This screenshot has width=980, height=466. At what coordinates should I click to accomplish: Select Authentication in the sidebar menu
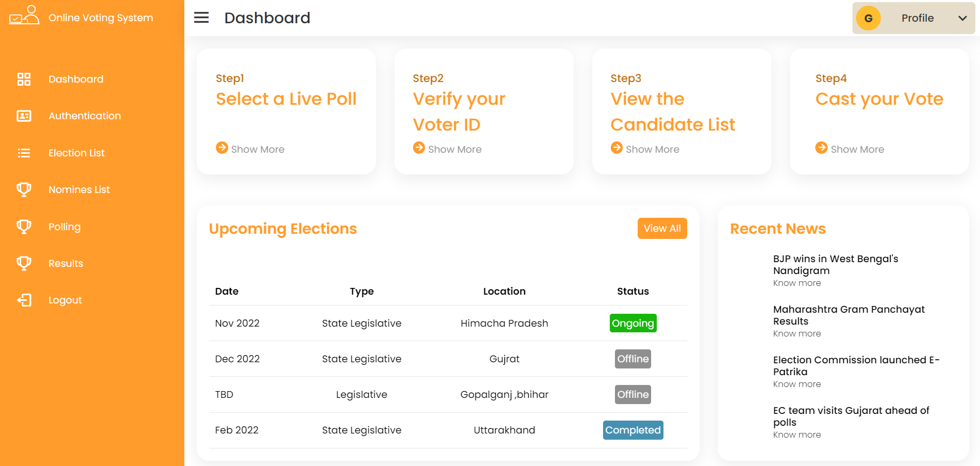coord(84,116)
